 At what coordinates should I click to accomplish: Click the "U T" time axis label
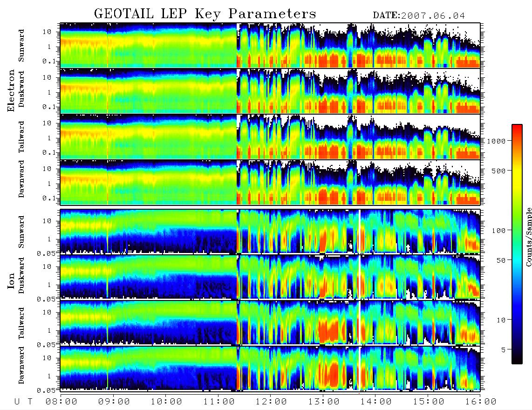23,402
